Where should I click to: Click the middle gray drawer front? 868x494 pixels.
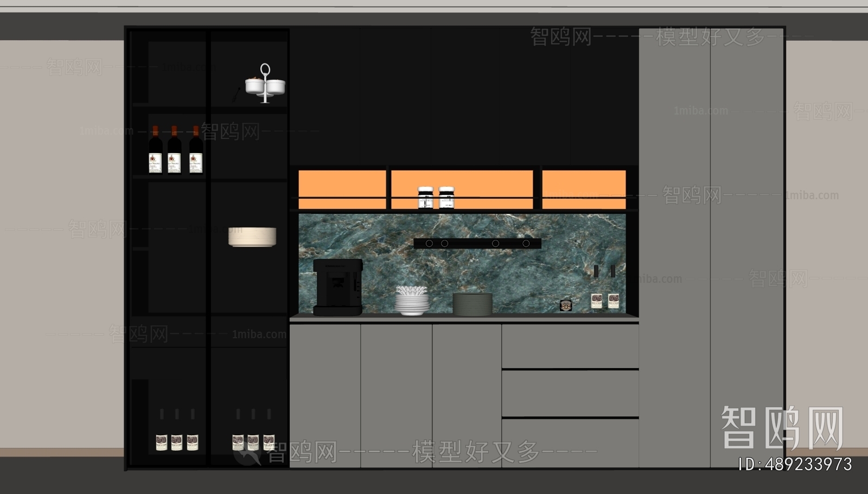[570, 394]
